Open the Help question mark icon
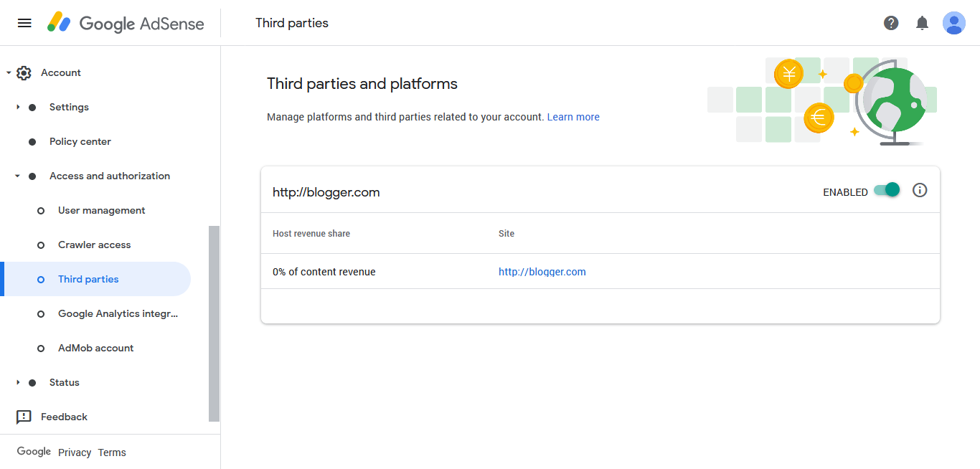The height and width of the screenshot is (469, 980). coord(891,23)
